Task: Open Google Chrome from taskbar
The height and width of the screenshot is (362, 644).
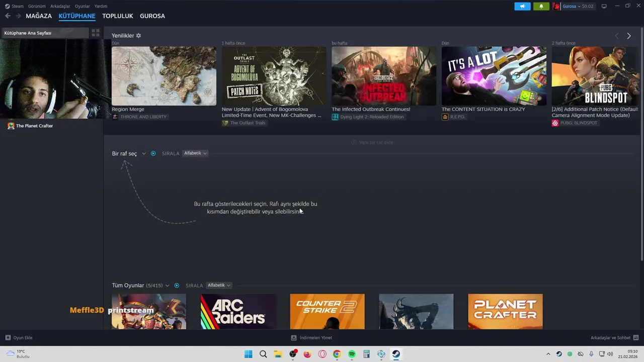Action: coord(337,354)
